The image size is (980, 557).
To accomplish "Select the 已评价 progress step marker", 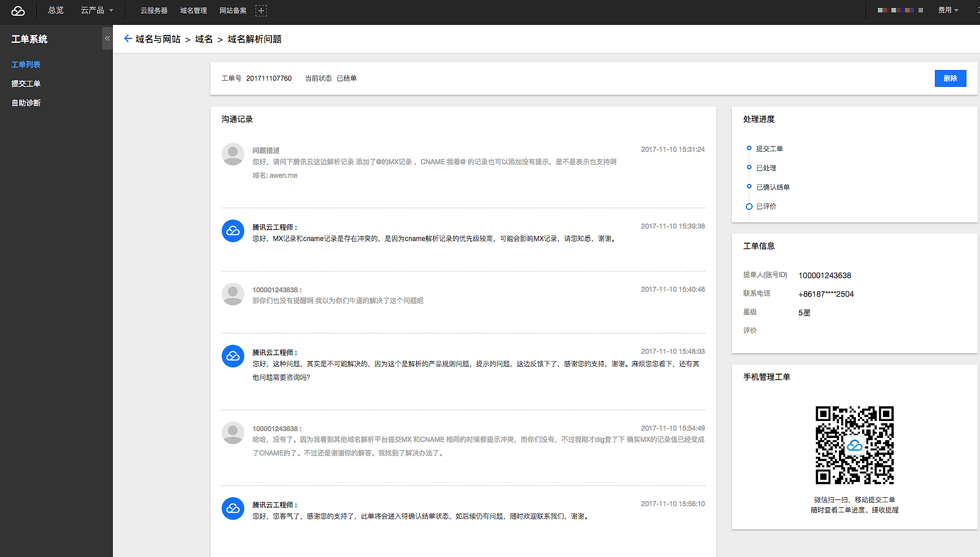I will [749, 207].
